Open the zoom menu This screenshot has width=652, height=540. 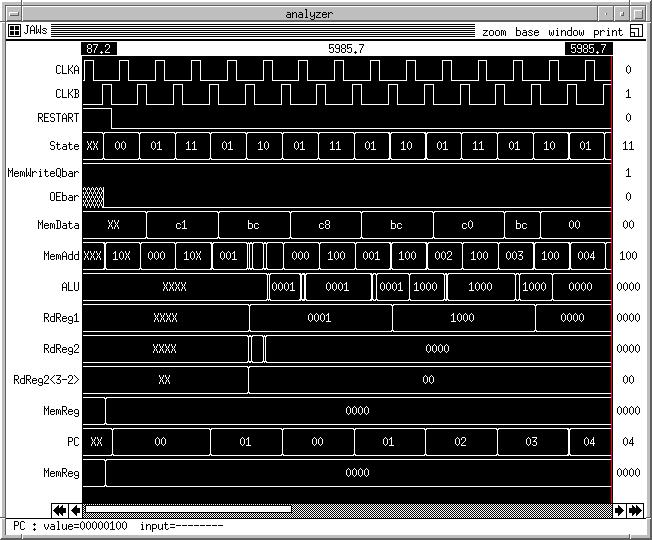coord(494,32)
